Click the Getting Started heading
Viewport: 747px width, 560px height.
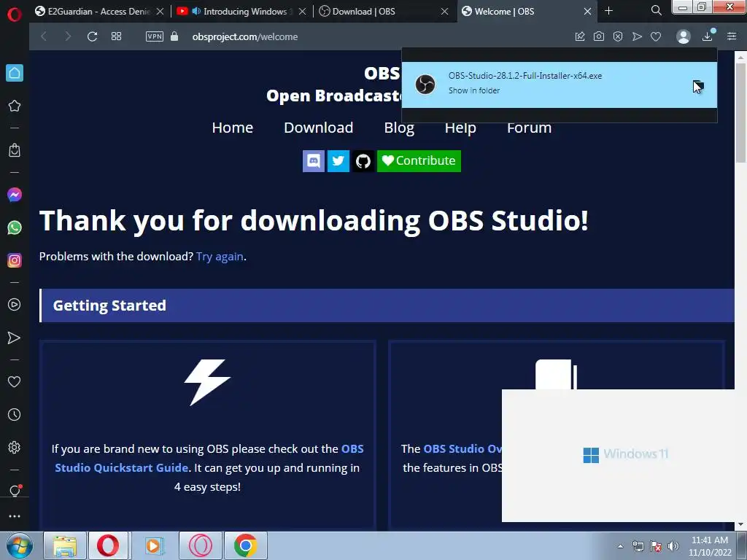109,306
